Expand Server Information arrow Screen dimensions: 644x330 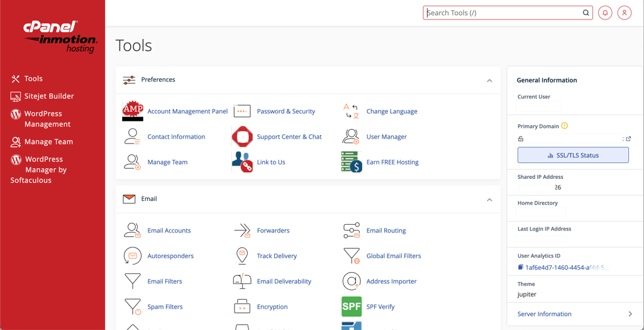[630, 314]
